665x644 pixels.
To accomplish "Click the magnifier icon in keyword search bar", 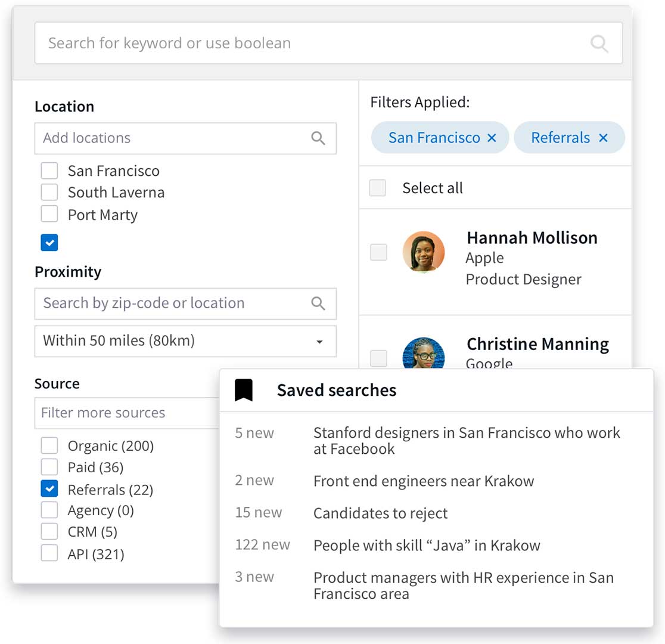I will [x=598, y=44].
